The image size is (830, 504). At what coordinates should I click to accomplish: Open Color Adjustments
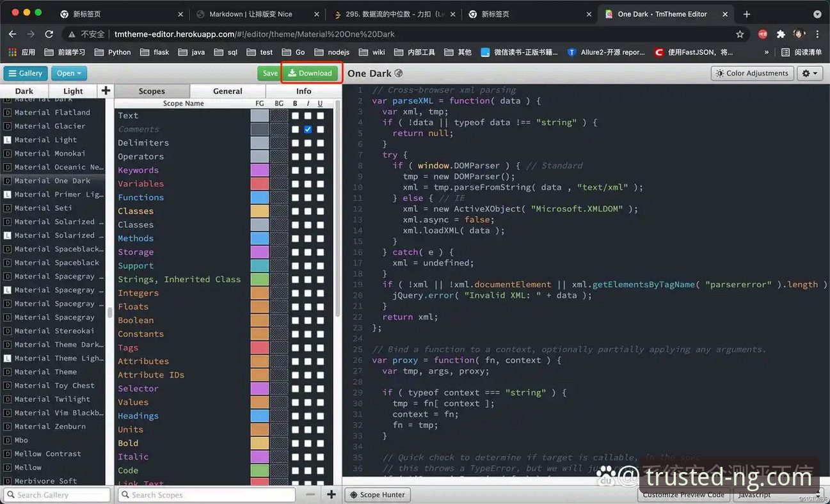[x=751, y=72]
